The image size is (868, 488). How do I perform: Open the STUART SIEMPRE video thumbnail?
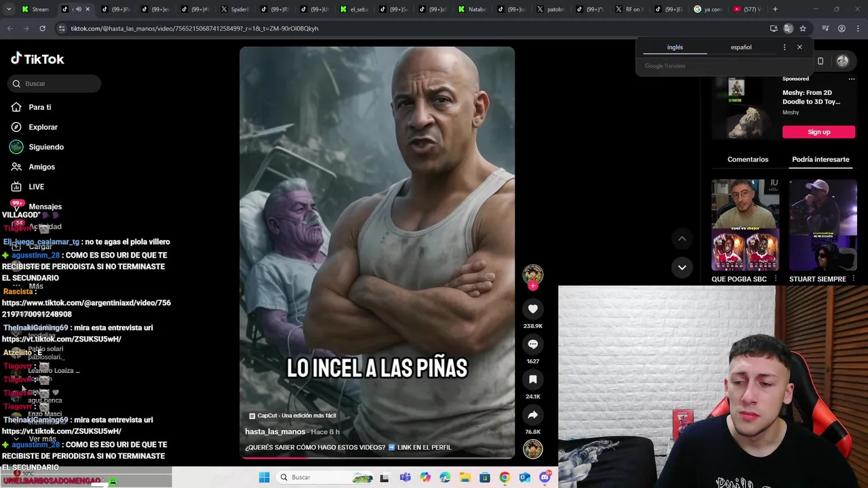coord(823,225)
